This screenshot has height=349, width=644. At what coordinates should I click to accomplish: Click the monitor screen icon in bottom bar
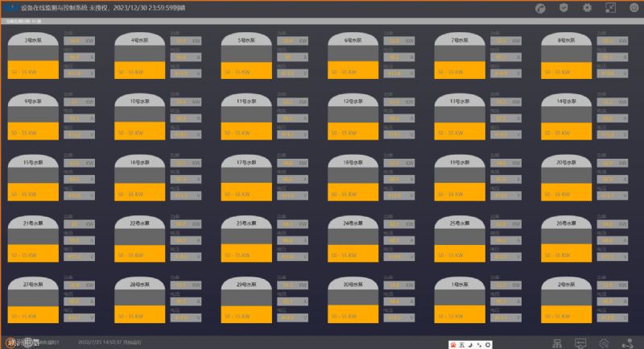click(x=580, y=343)
